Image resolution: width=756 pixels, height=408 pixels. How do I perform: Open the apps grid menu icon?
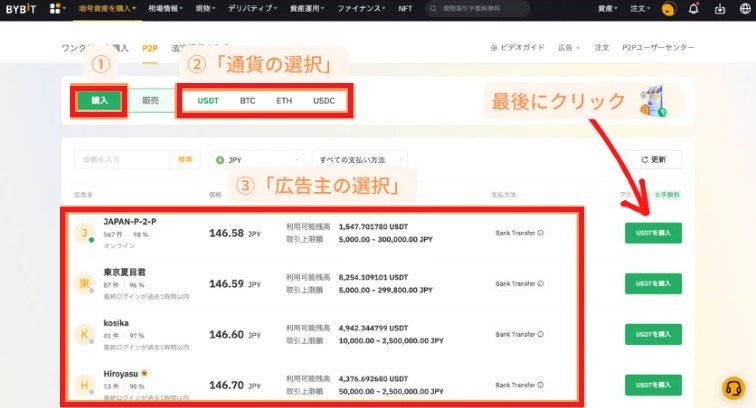[x=55, y=8]
